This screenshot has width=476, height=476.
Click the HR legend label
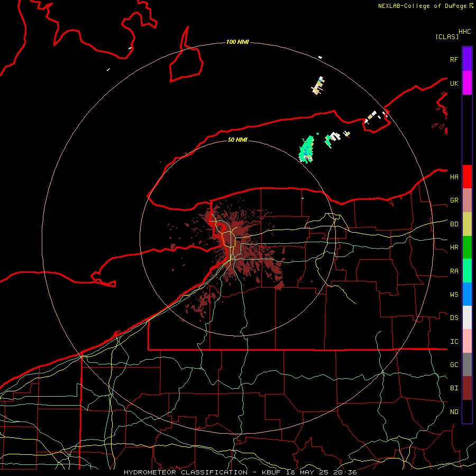coord(454,248)
